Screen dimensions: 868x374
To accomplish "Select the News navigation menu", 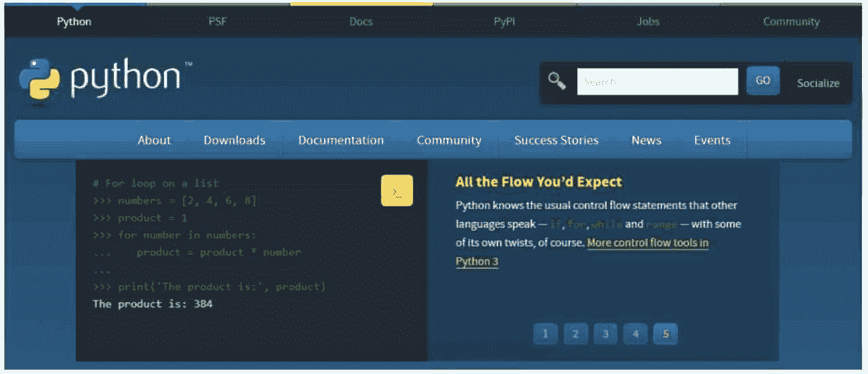I will (x=646, y=141).
